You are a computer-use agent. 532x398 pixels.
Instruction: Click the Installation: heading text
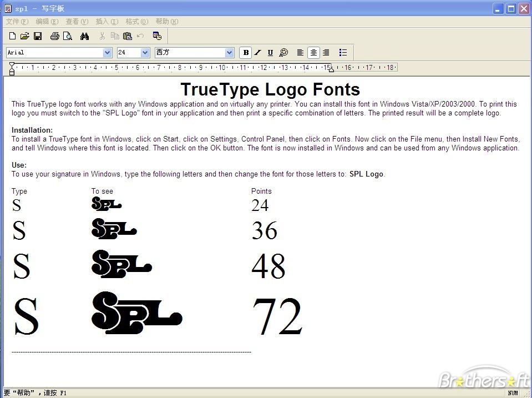tap(32, 130)
